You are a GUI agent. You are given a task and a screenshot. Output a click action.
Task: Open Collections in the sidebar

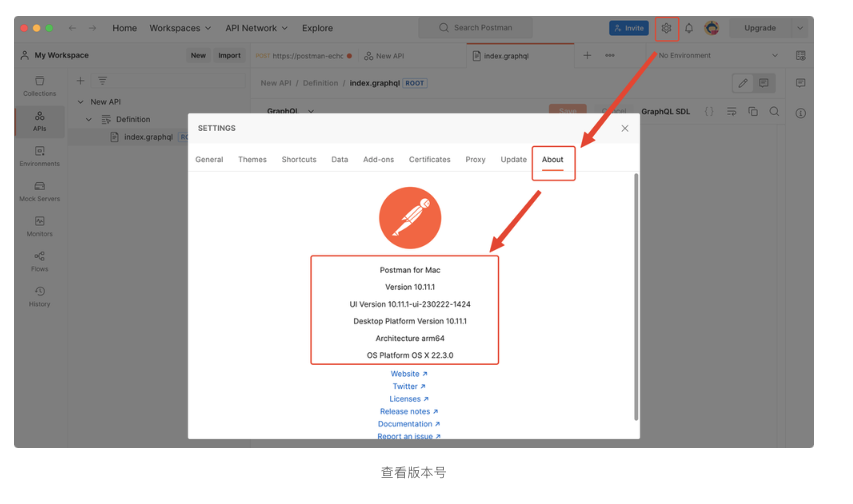pos(40,86)
